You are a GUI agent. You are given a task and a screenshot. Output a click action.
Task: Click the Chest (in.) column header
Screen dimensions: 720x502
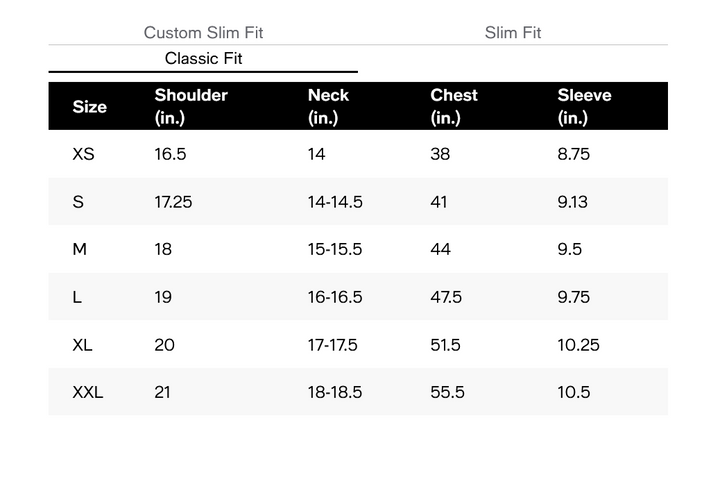pos(454,107)
